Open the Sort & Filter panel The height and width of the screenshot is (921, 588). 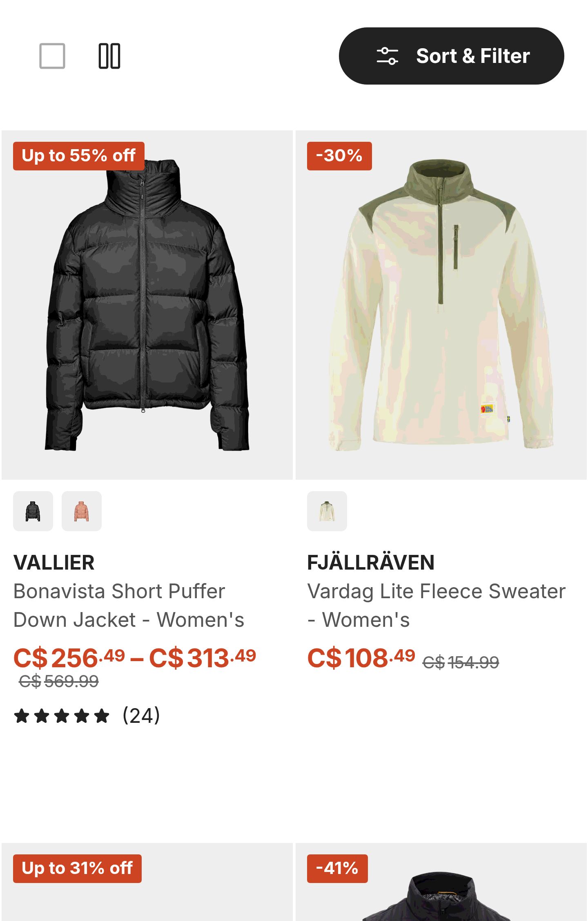[x=451, y=56]
